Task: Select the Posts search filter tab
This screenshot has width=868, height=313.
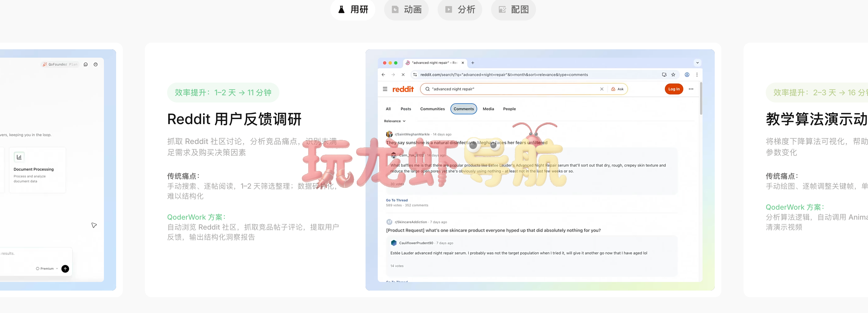Action: [x=406, y=109]
